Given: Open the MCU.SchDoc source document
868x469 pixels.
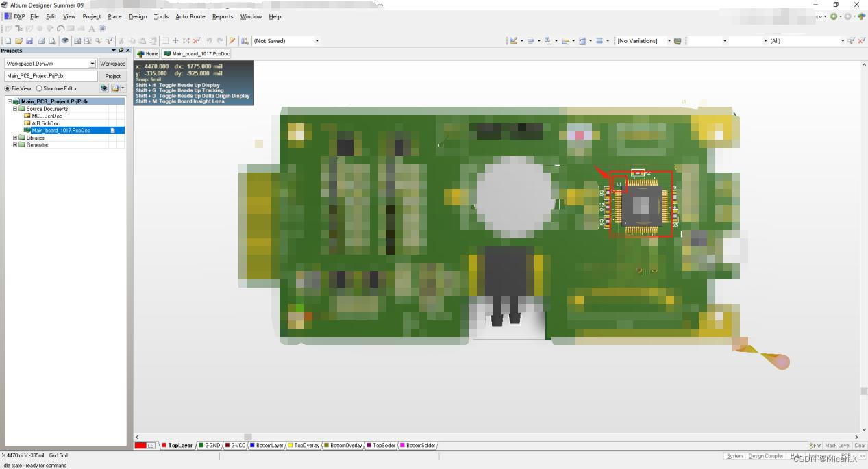Looking at the screenshot, I should (45, 116).
